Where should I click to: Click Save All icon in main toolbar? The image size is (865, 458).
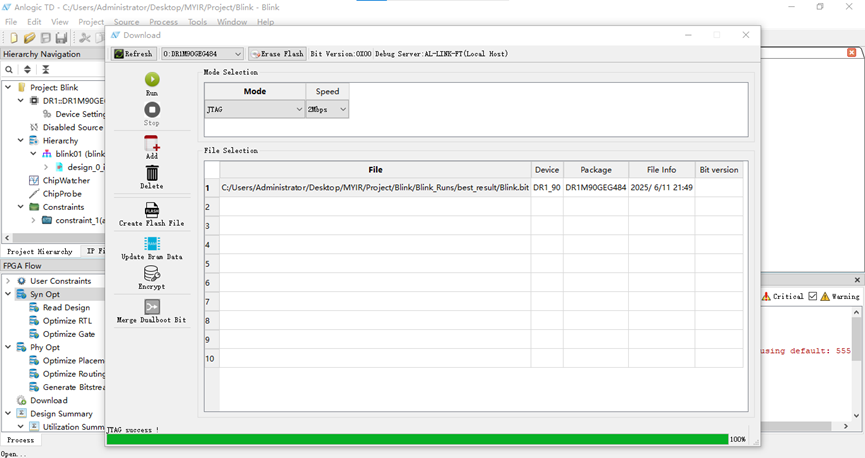pyautogui.click(x=61, y=38)
